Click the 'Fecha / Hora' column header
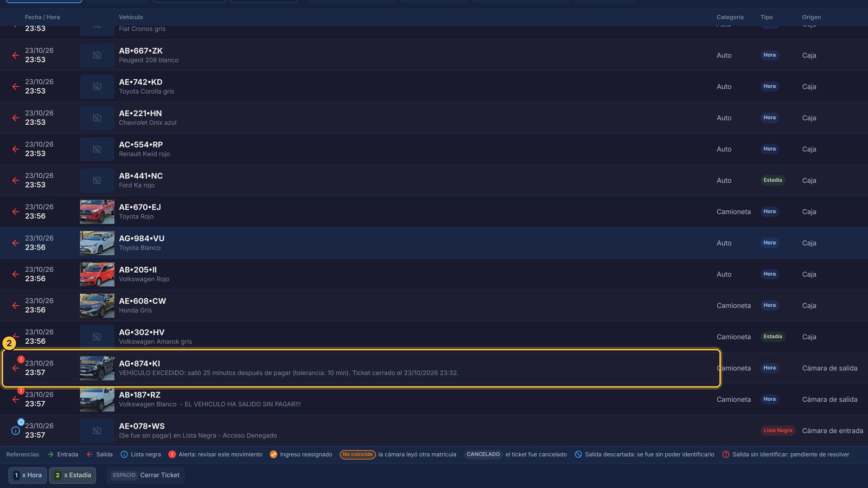868x488 pixels. click(42, 17)
